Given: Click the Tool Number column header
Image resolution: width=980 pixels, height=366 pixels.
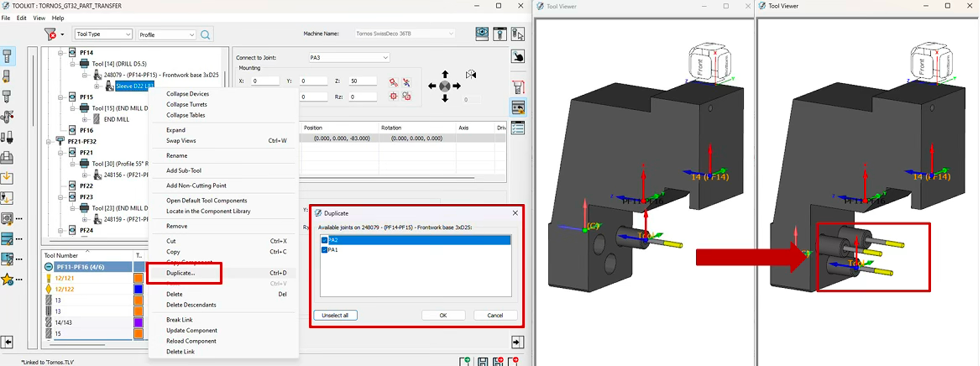Looking at the screenshot, I should 88,255.
